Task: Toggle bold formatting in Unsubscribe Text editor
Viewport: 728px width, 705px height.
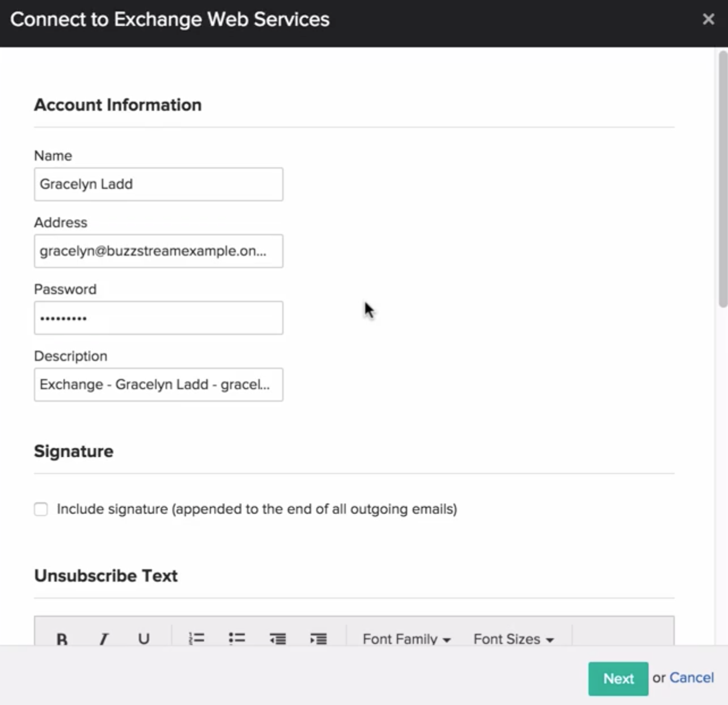Action: 62,639
